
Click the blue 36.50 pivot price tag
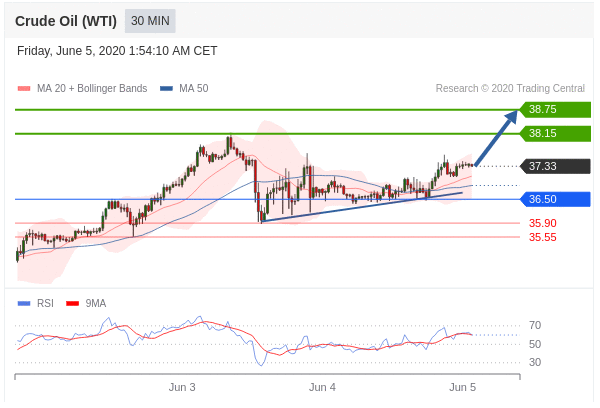(555, 199)
